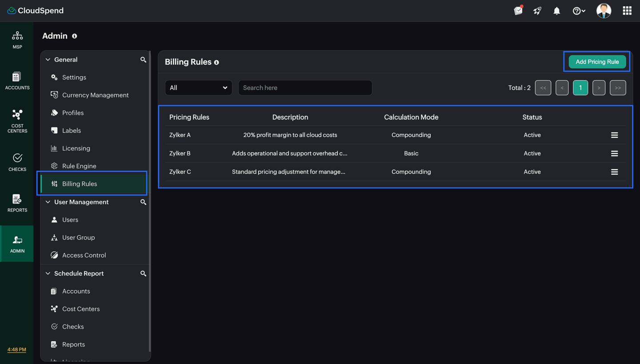Open the Accounts sidebar section
Viewport: 640px width, 364px height.
coord(17,81)
